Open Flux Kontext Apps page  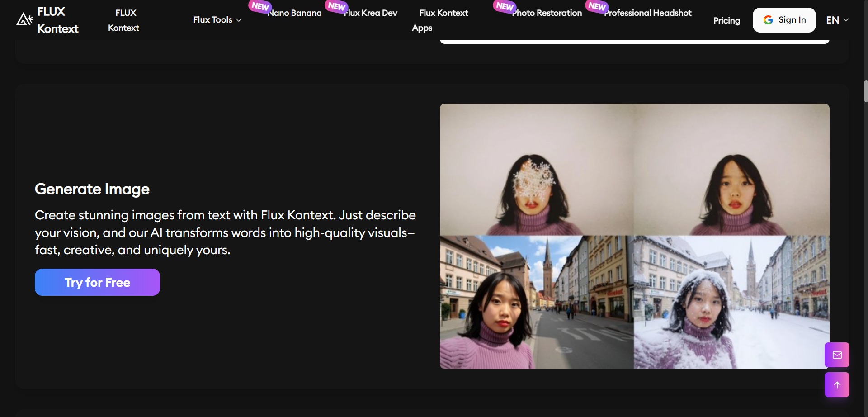(440, 20)
